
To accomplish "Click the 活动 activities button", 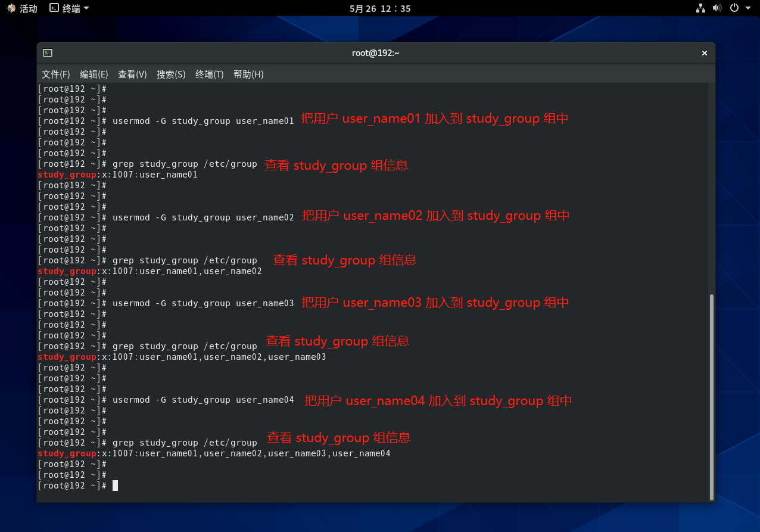I will click(28, 8).
